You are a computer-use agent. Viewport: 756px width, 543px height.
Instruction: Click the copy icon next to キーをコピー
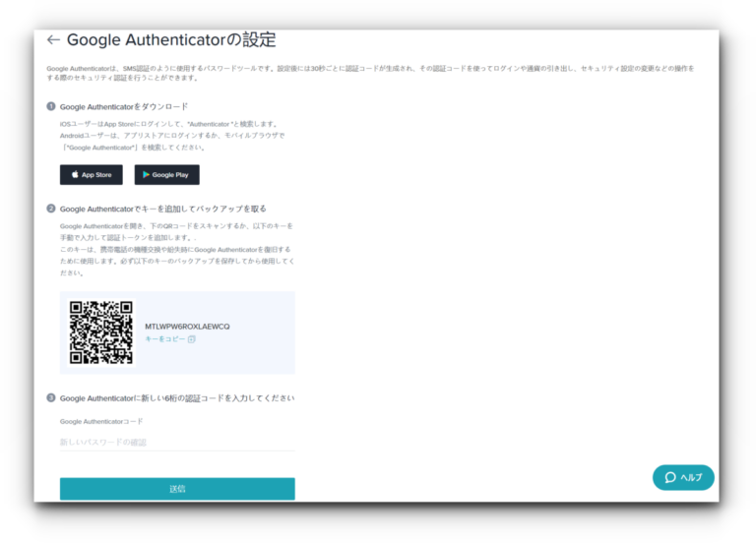coord(192,339)
